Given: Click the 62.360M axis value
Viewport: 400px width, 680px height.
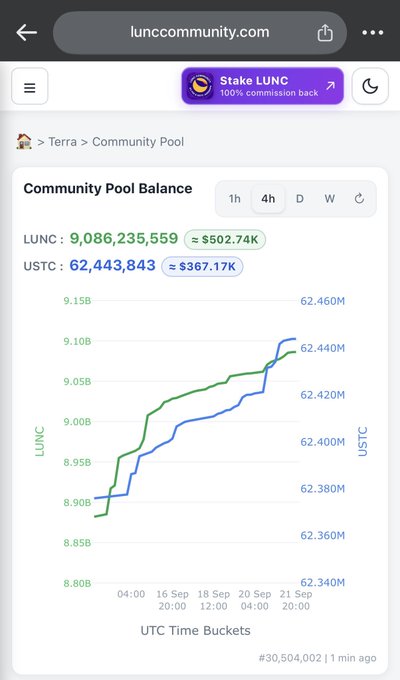Looking at the screenshot, I should (x=322, y=536).
